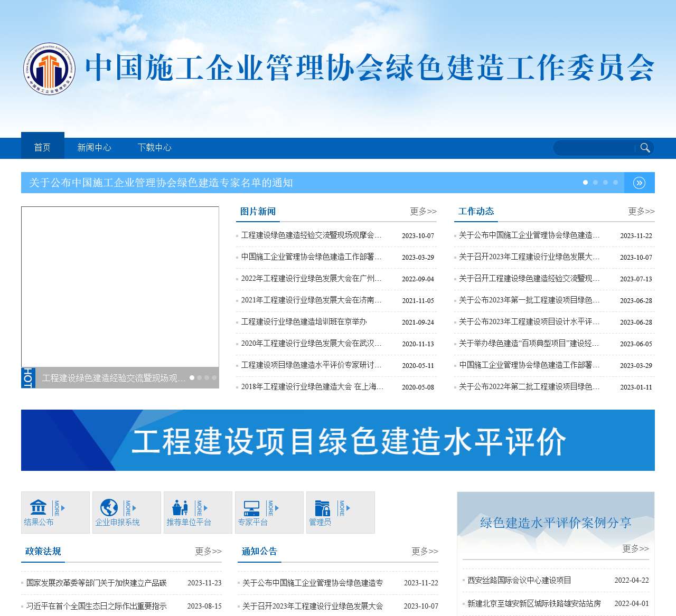The width and height of the screenshot is (676, 616).
Task: Select the second notice carousel dot
Action: pos(595,182)
